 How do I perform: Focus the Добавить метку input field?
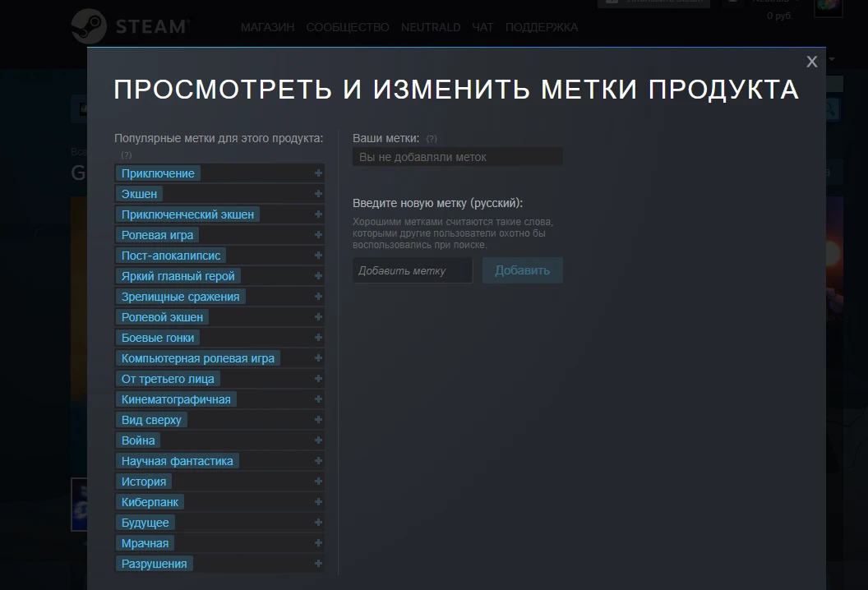[413, 270]
